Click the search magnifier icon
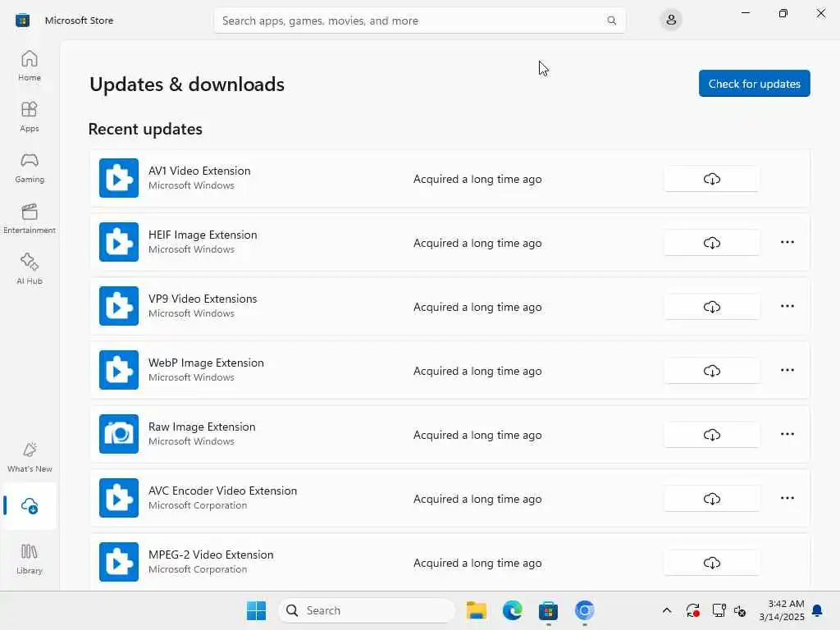Screen dimensions: 840x630 tap(611, 21)
